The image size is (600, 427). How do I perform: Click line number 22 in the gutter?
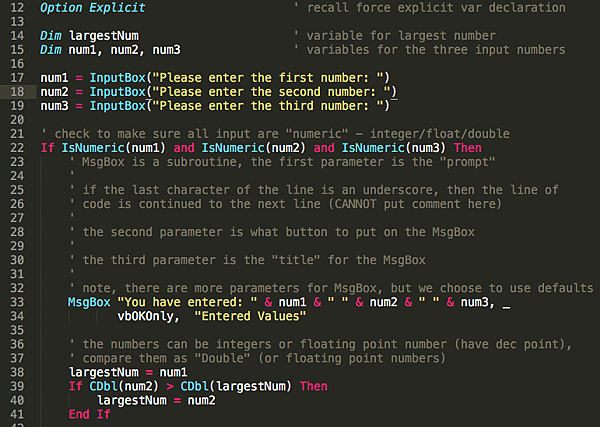point(17,148)
